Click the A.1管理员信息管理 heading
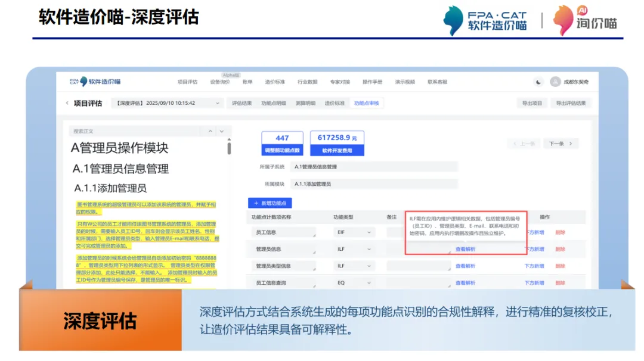The image size is (644, 361). pos(120,169)
